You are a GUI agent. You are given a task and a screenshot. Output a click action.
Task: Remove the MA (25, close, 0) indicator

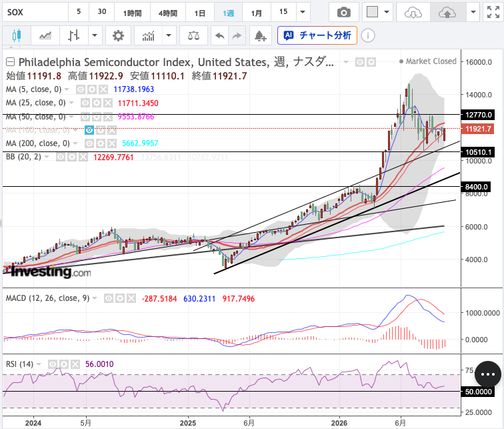point(108,103)
